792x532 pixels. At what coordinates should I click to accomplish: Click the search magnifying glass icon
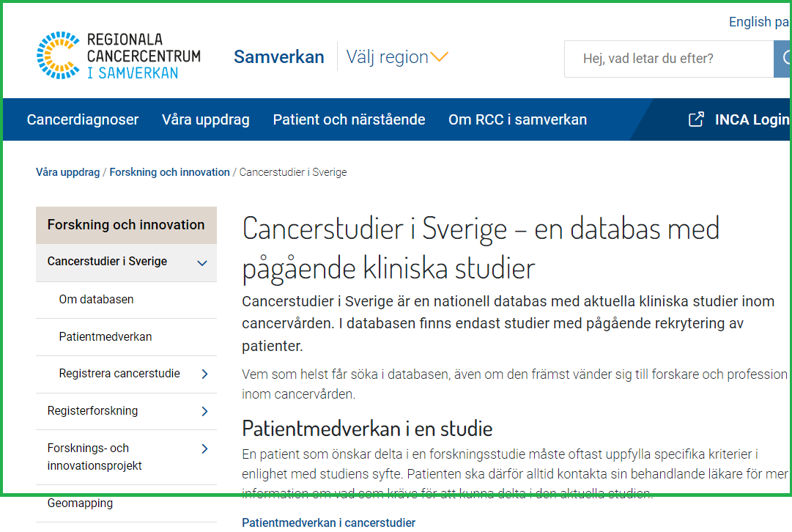(x=785, y=59)
